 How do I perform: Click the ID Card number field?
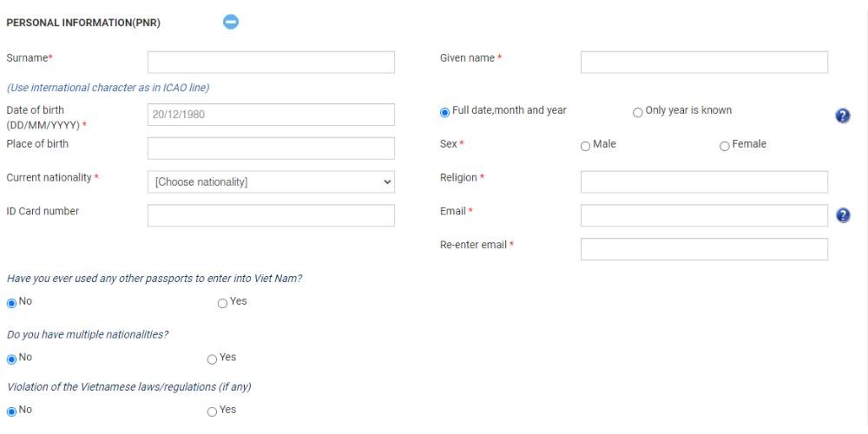coord(271,215)
